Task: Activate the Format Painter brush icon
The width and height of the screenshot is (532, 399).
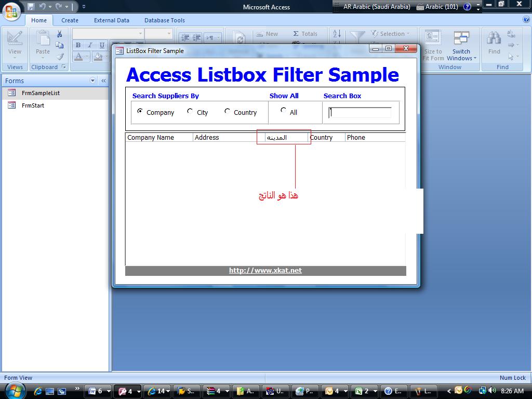Action: [60, 56]
